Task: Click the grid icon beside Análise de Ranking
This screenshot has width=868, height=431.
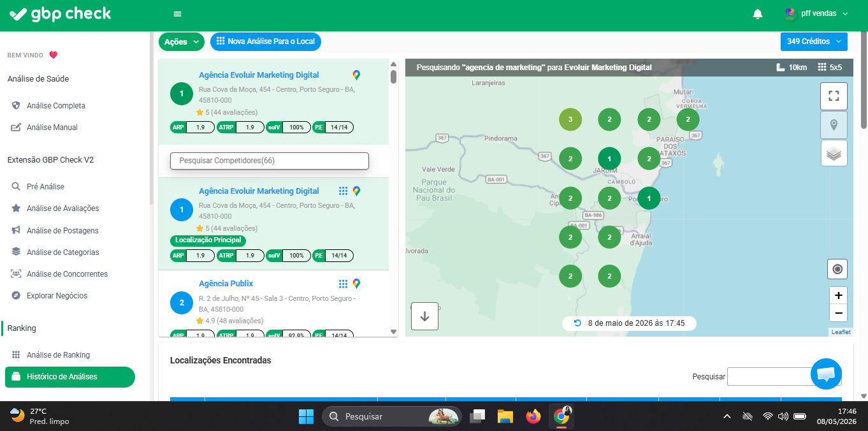Action: (16, 355)
